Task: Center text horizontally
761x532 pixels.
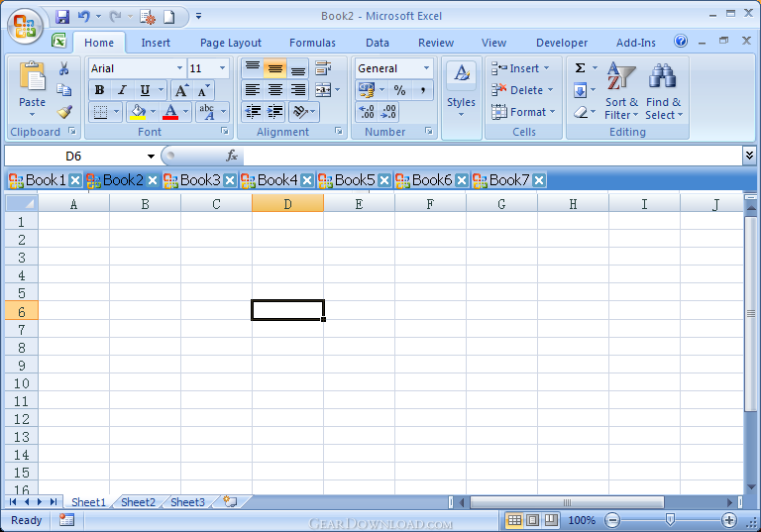Action: pyautogui.click(x=275, y=90)
